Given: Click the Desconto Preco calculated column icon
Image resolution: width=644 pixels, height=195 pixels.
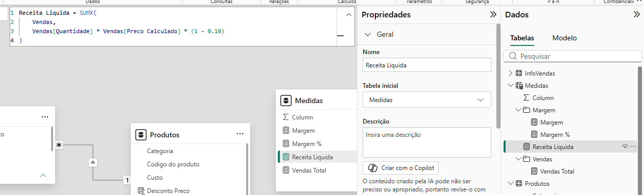Looking at the screenshot, I should click(141, 191).
